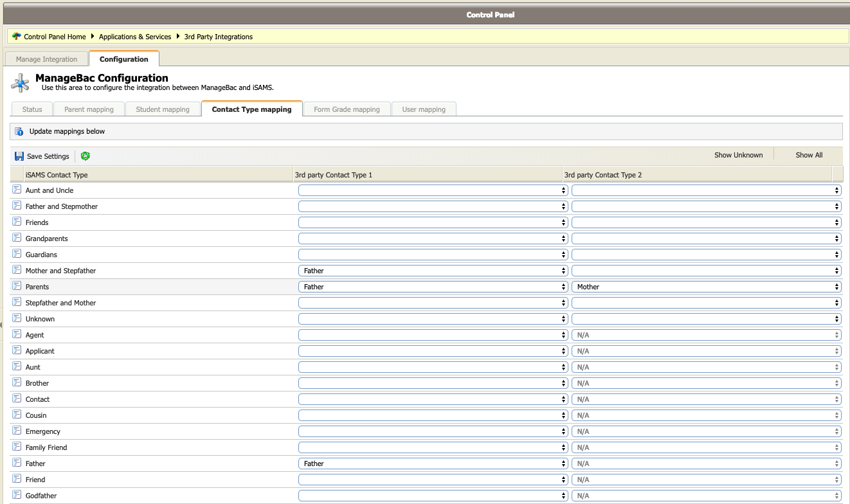
Task: Open Contact Type 2 dropdown for Aunt and Uncle
Action: 706,190
